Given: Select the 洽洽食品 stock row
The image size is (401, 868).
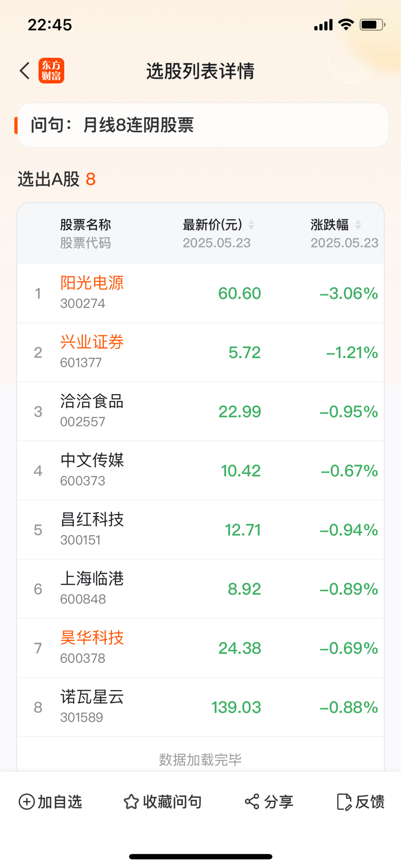Looking at the screenshot, I should pos(200,411).
